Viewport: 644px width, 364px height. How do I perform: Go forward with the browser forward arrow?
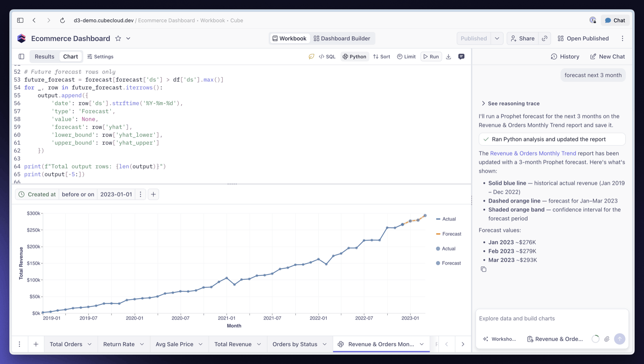click(x=49, y=20)
